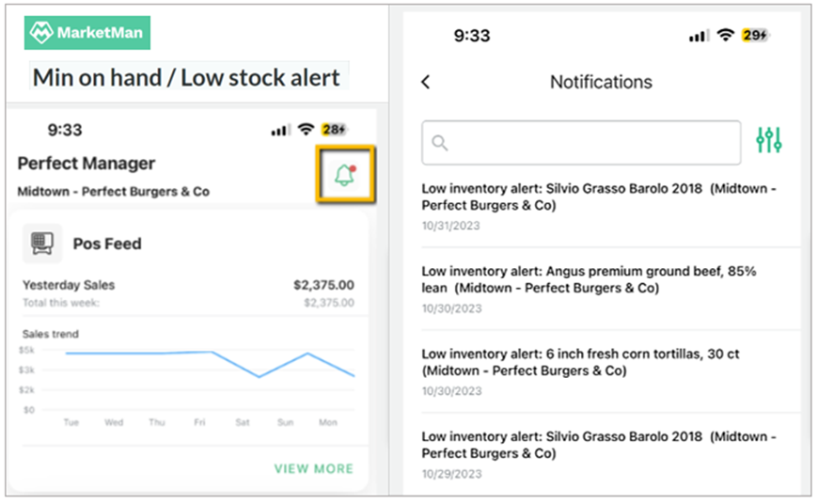Click the Pos Feed card title
818x504 pixels.
(x=107, y=244)
